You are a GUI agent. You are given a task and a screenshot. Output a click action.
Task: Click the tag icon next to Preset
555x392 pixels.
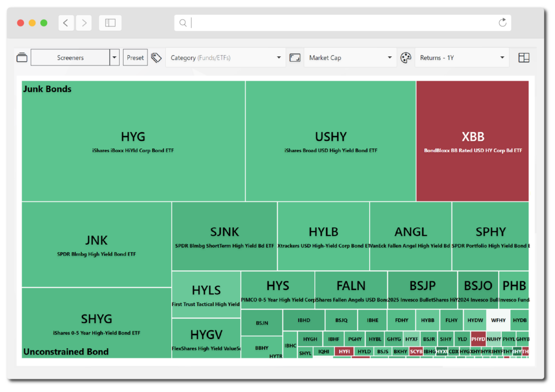coord(156,57)
